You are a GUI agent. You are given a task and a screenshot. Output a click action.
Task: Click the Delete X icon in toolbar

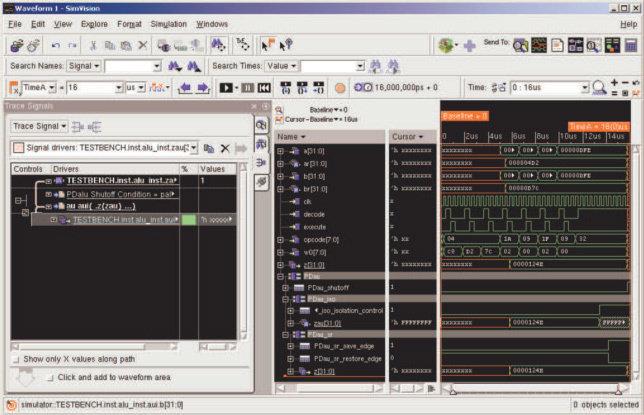143,45
